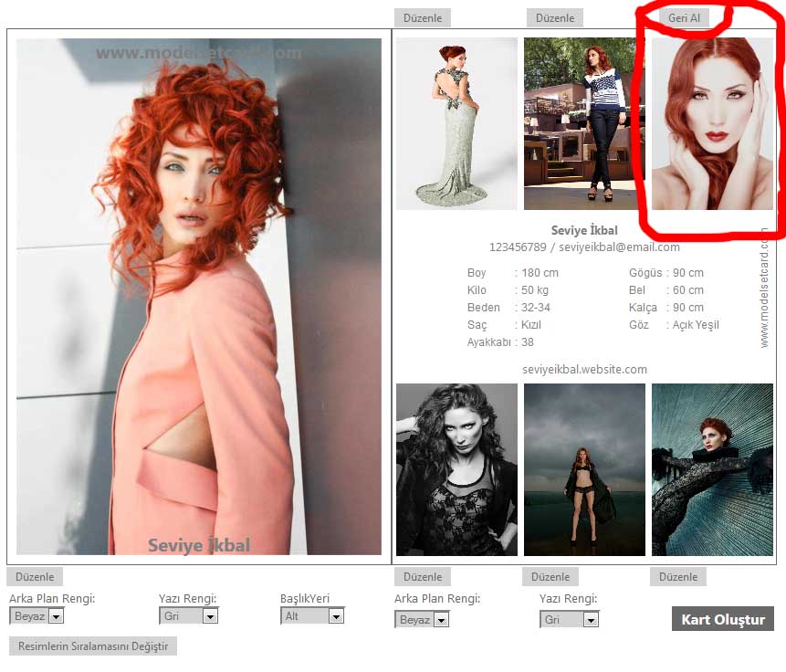Select the evening gown back-view thumbnail
Screen dimensions: 786x672
456,123
